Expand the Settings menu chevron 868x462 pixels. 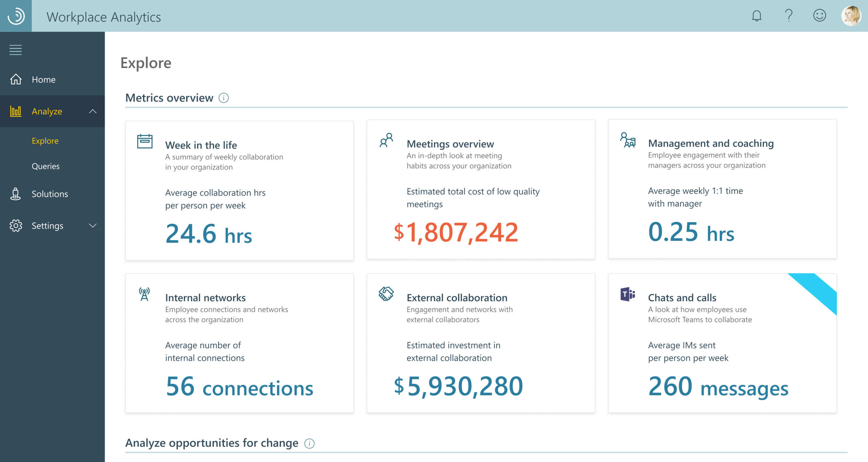click(92, 226)
